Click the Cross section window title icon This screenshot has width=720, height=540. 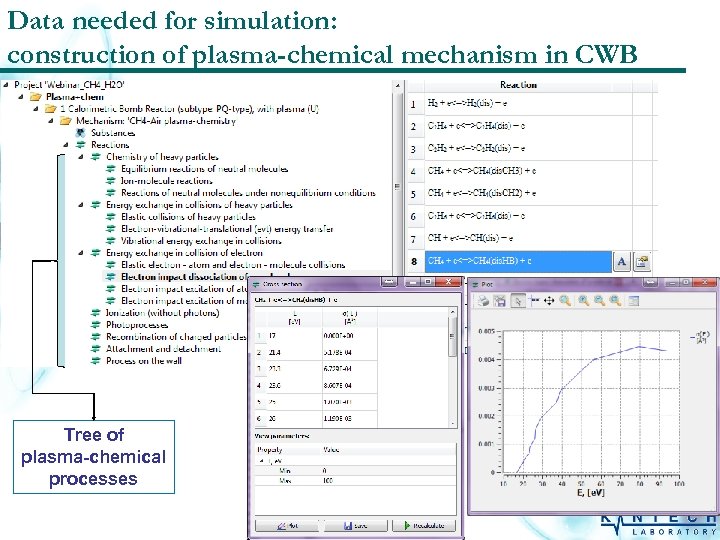click(x=256, y=284)
